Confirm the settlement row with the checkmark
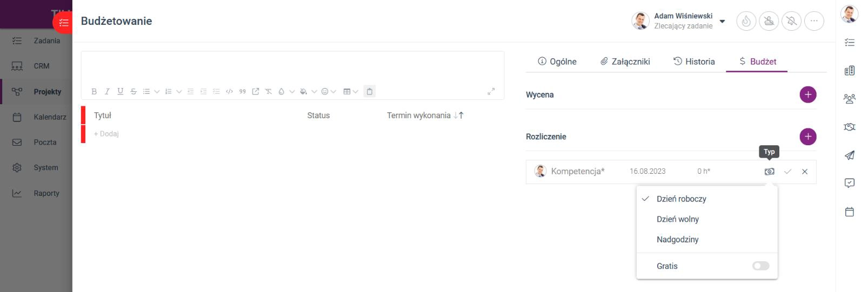This screenshot has height=292, width=868. 787,172
